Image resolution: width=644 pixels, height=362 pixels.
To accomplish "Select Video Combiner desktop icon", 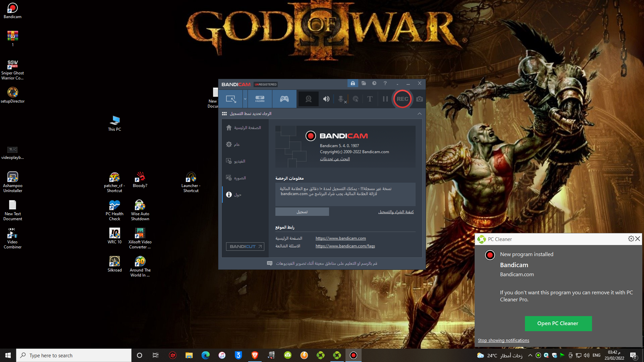I will 12,238.
